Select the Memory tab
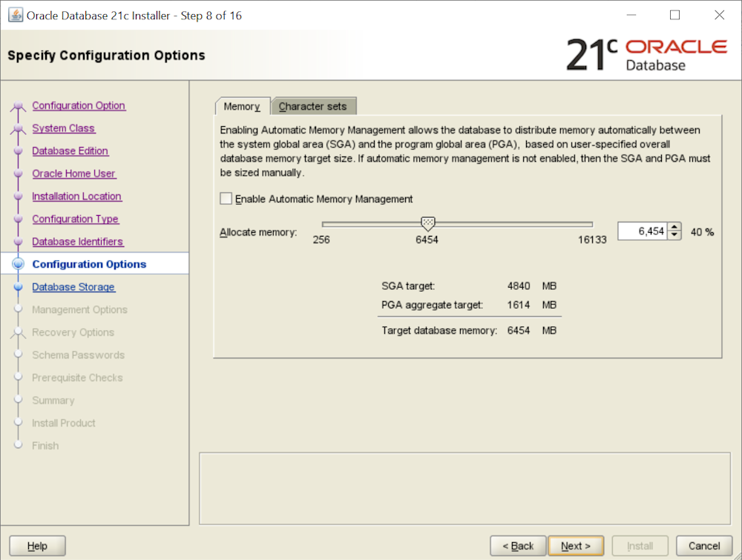 tap(242, 106)
